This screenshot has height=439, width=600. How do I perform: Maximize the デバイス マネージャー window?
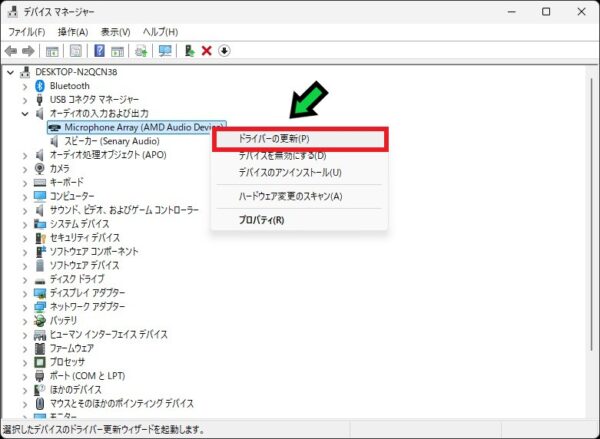pyautogui.click(x=546, y=12)
